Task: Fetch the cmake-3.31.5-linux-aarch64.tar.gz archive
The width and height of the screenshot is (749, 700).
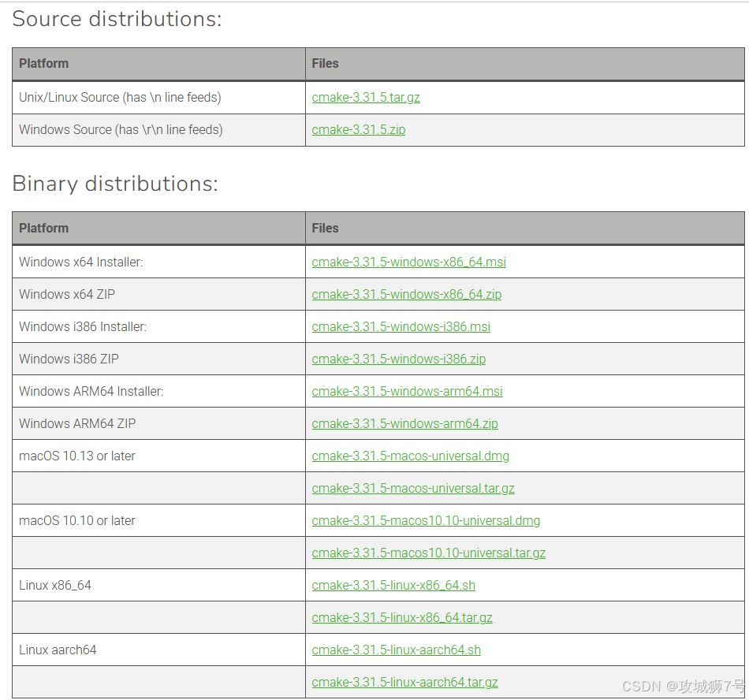Action: coord(404,683)
